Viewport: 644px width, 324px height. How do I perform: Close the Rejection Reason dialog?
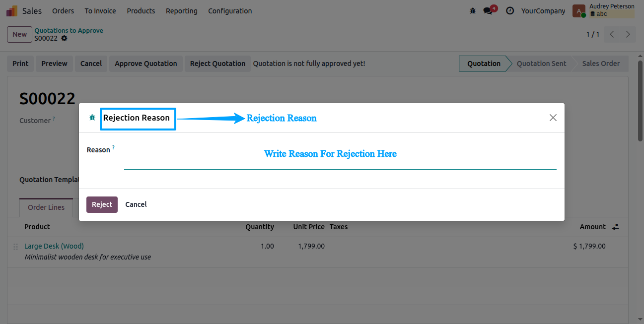click(x=553, y=118)
